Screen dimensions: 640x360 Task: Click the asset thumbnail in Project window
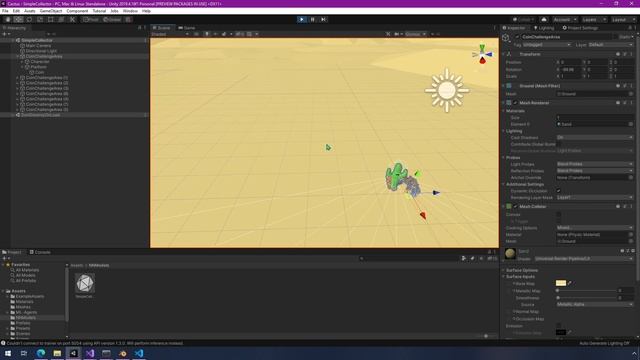(x=85, y=283)
